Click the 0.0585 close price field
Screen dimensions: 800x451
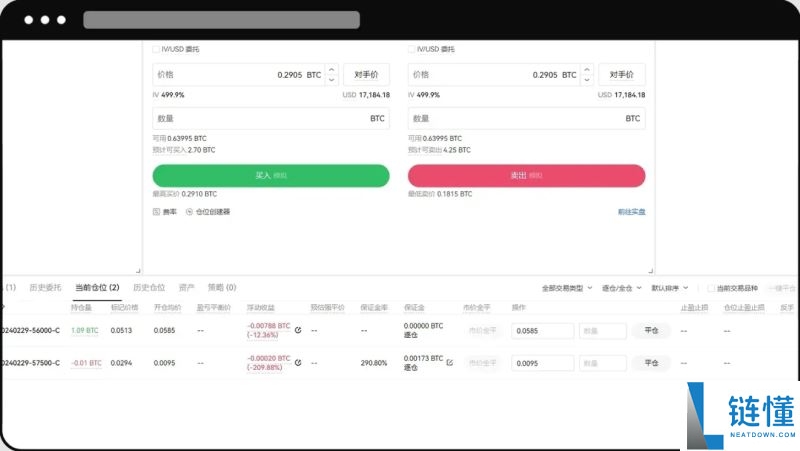(x=542, y=331)
